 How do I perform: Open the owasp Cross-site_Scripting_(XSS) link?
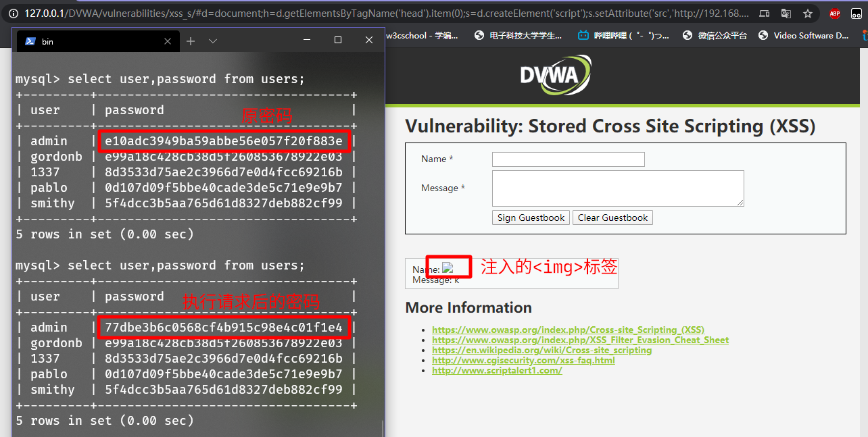point(568,330)
